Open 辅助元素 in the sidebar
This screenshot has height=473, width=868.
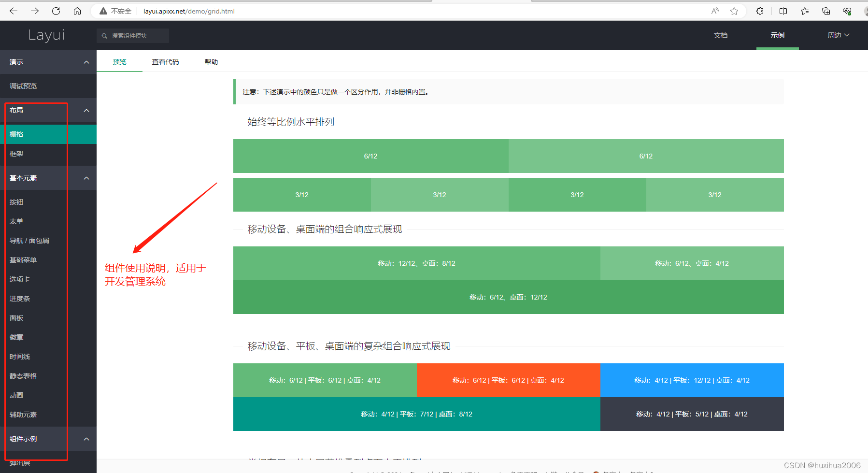tap(48, 415)
